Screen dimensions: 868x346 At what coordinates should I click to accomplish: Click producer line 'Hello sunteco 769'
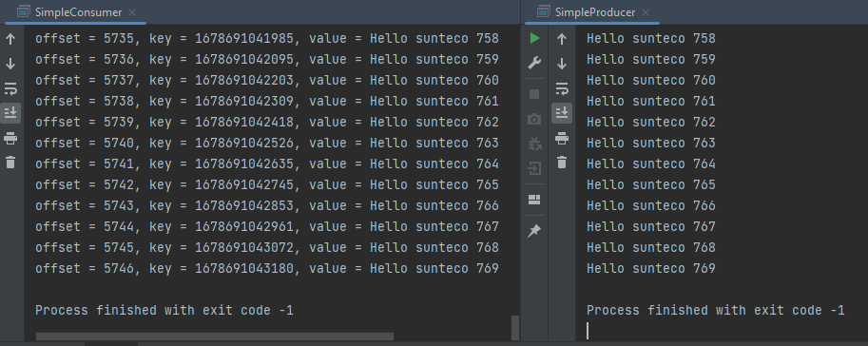point(651,268)
